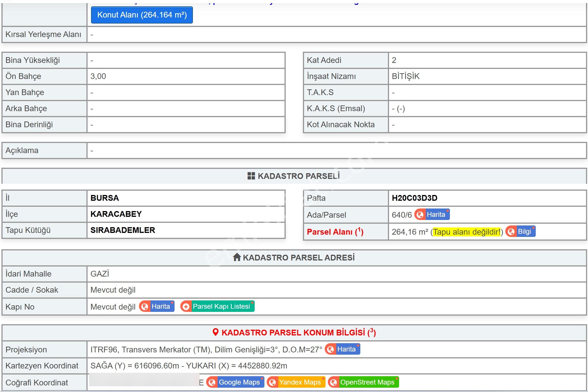Click the Bina Yüksekliği label
This screenshot has width=588, height=392.
coord(33,60)
